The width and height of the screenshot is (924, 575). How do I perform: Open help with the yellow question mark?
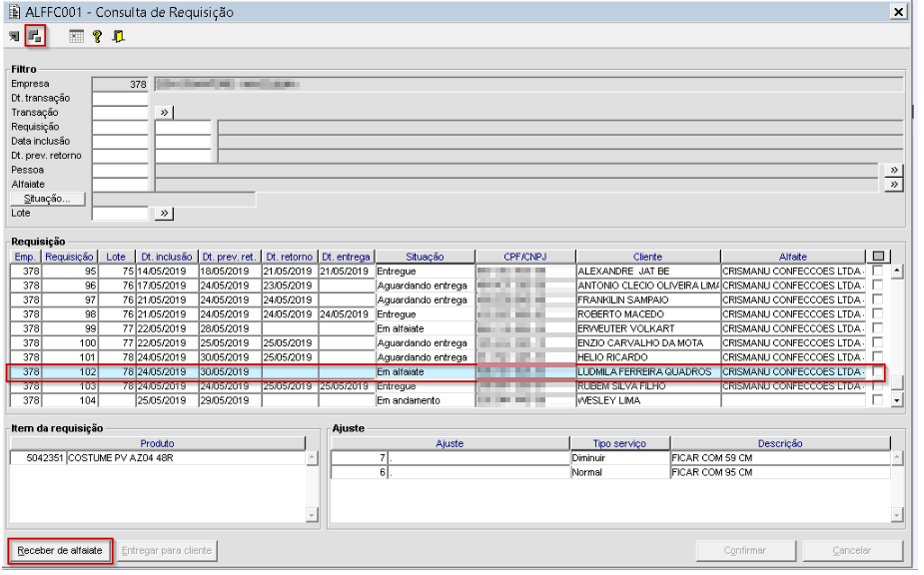click(x=97, y=37)
